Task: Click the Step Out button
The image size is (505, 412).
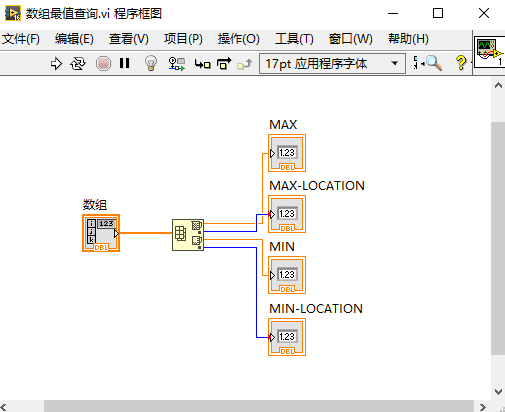Action: coord(244,63)
